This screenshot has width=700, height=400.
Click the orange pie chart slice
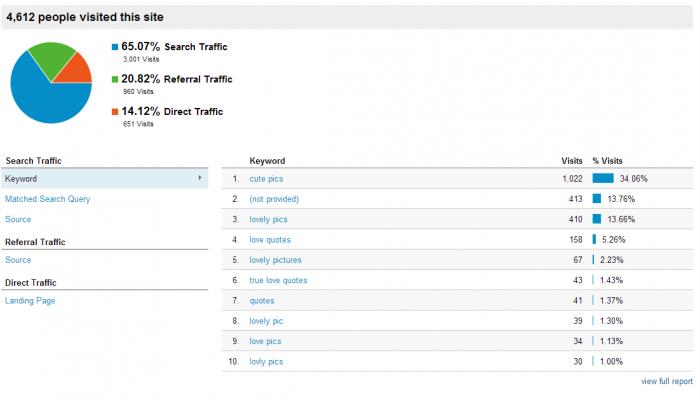tap(76, 71)
